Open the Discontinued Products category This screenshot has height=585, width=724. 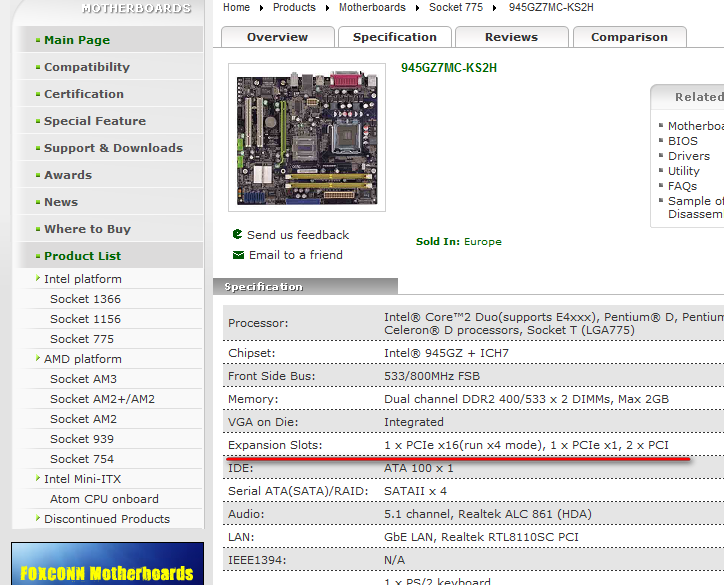(x=107, y=519)
